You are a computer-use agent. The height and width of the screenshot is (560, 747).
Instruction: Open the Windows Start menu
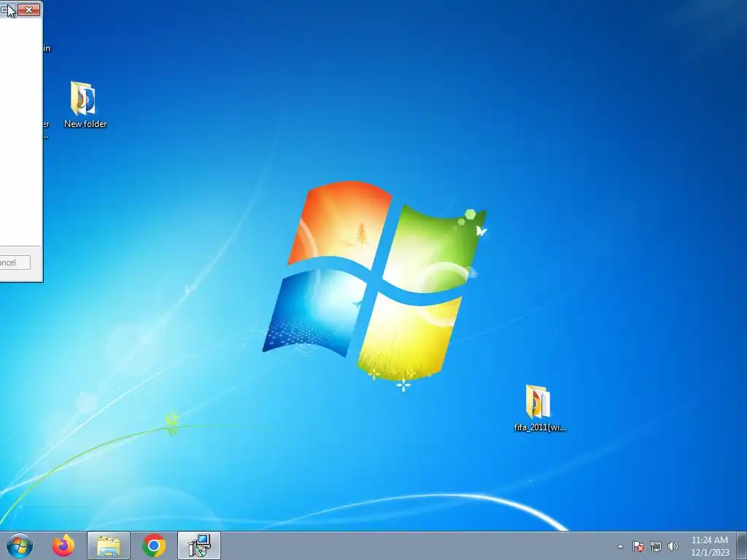click(x=20, y=545)
